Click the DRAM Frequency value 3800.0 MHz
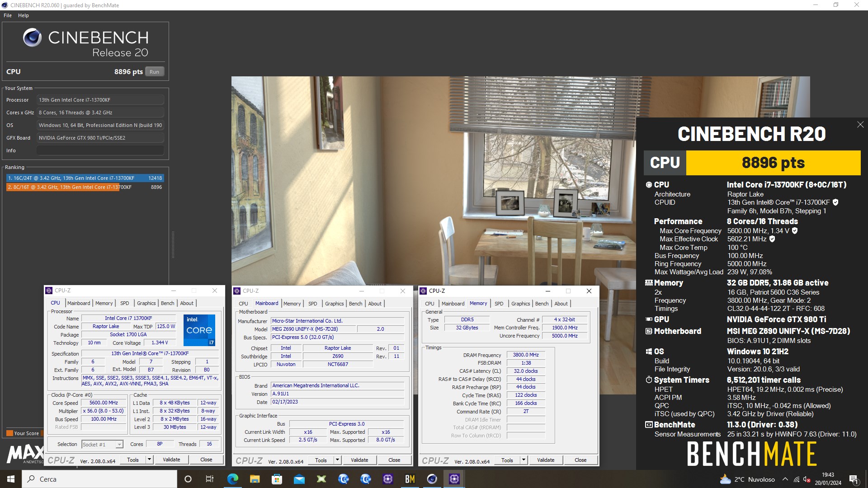 pyautogui.click(x=526, y=355)
